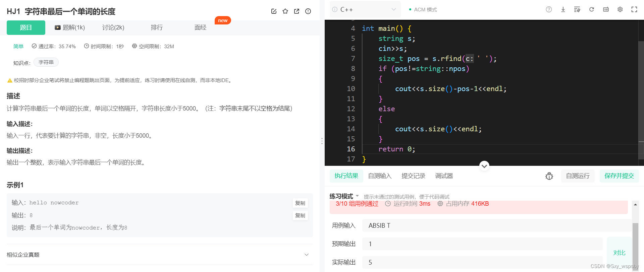
Task: Click the new badge above 面经
Action: coord(223,20)
